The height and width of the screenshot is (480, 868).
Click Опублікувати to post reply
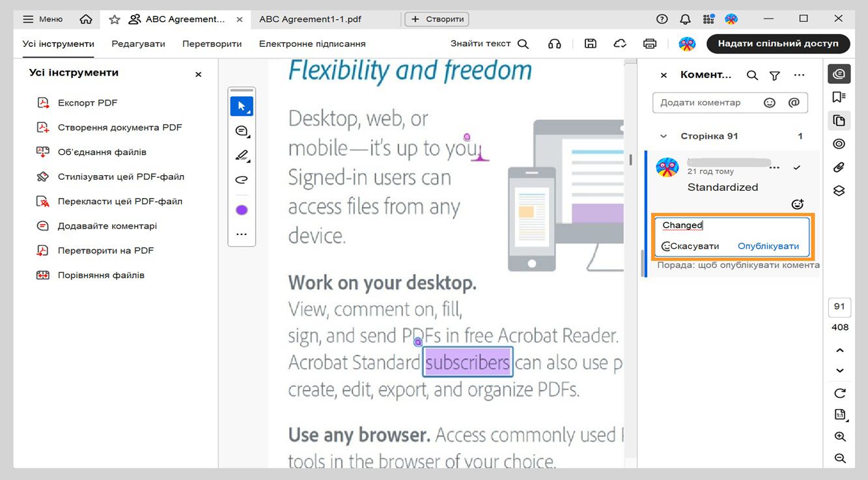(x=768, y=246)
